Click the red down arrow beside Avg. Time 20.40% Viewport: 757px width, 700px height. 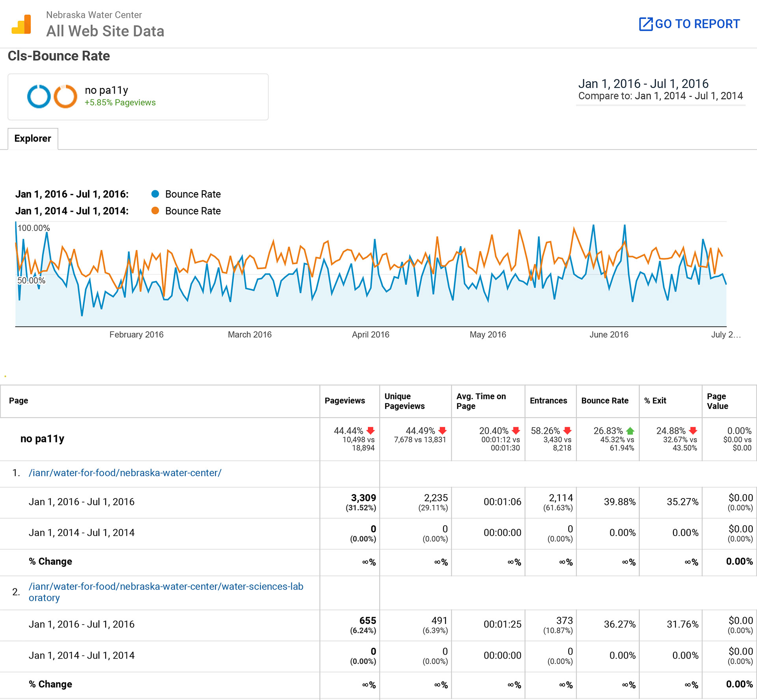[516, 431]
